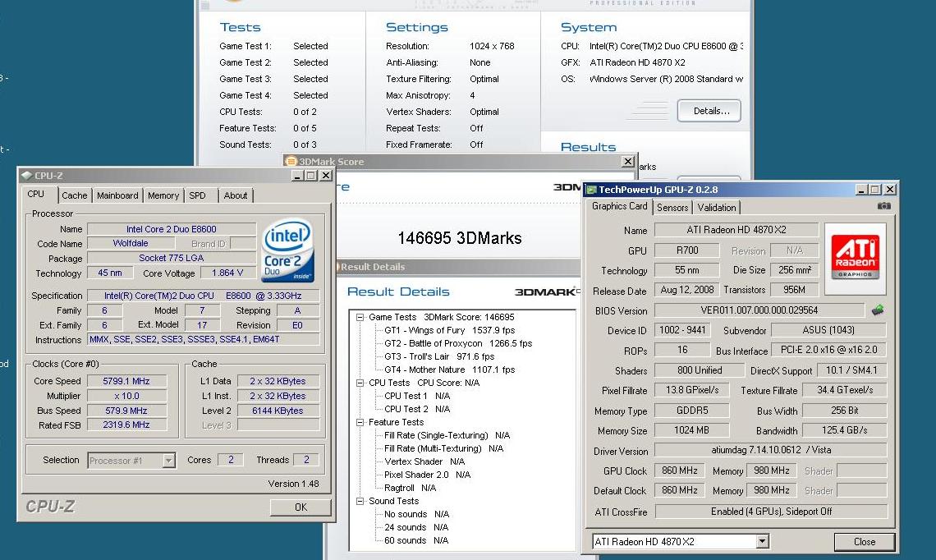Switch to the Memory tab in CPU-Z

[x=163, y=195]
